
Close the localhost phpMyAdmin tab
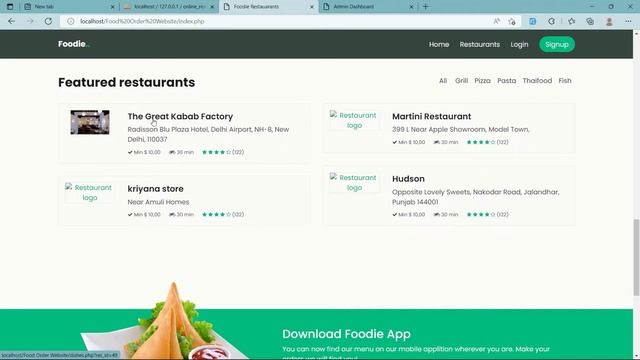click(212, 7)
